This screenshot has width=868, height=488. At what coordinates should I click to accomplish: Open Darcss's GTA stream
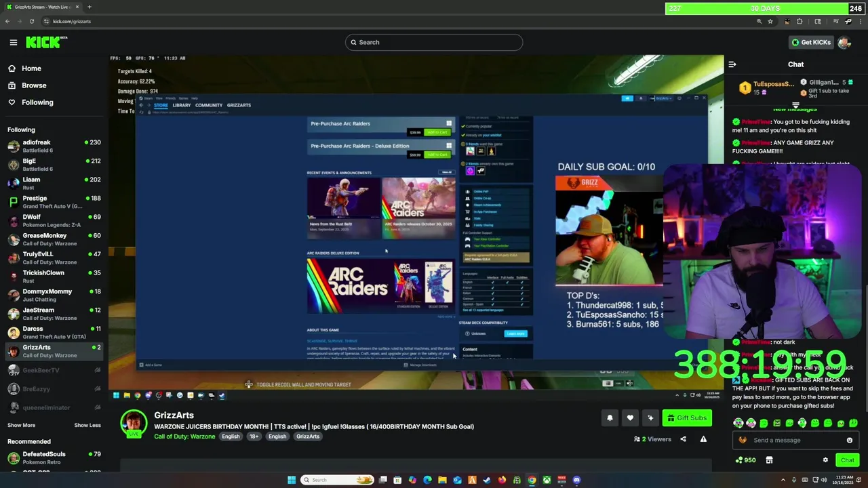54,332
